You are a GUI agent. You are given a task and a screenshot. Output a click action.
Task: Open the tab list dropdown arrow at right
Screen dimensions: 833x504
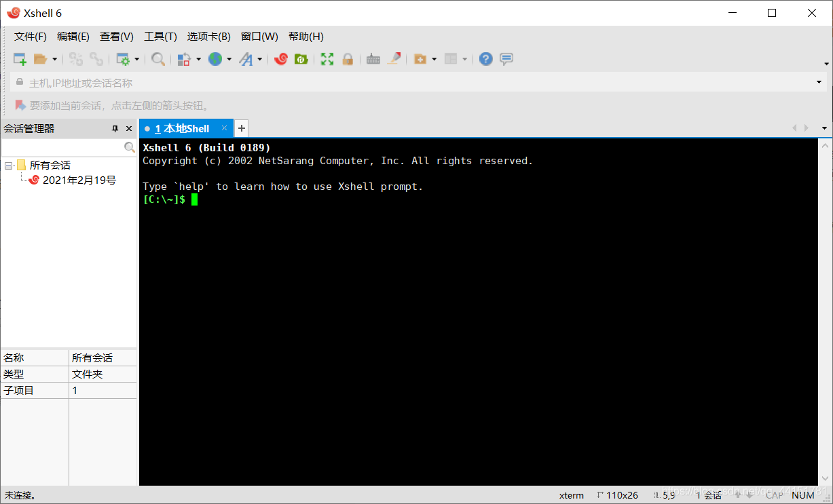coord(824,128)
